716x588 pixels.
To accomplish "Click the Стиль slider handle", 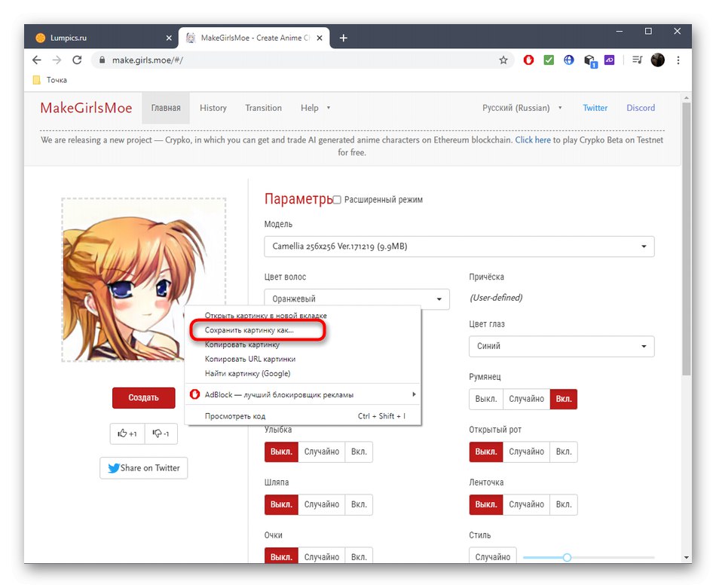I will [567, 557].
